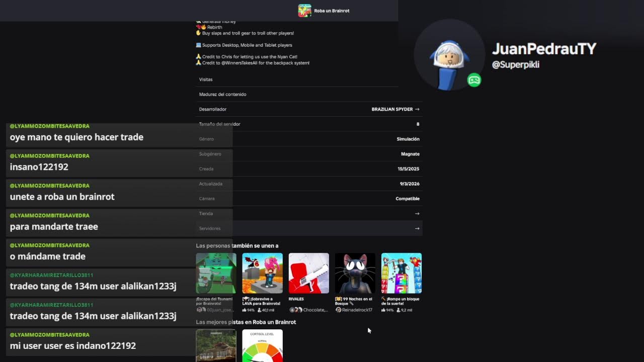Screen dimensions: 644x362
Task: Click chat message 'o mándame trade'
Action: tap(47, 256)
